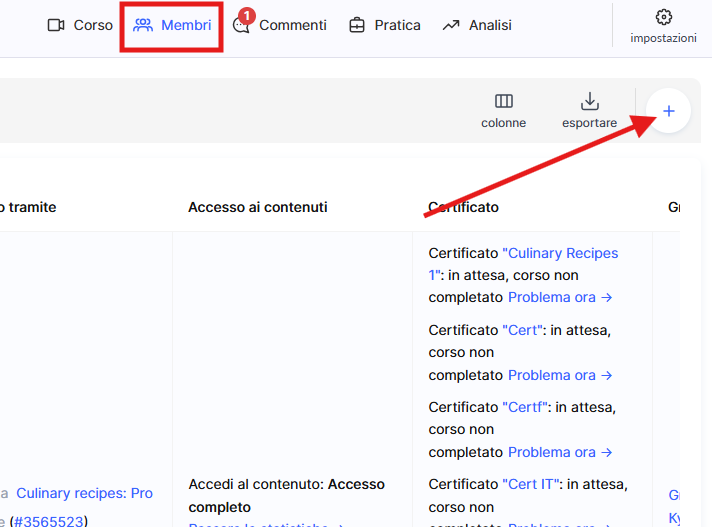Screen dimensions: 712x527
Task: Click "Problema ora" for Culinary Recipes 1 certificate
Action: [x=560, y=297]
